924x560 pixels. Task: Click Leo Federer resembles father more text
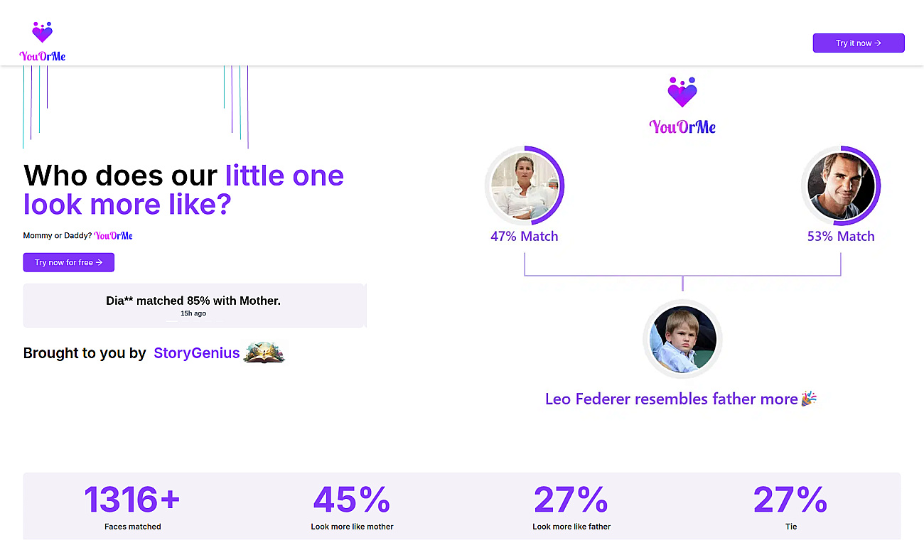click(x=672, y=399)
